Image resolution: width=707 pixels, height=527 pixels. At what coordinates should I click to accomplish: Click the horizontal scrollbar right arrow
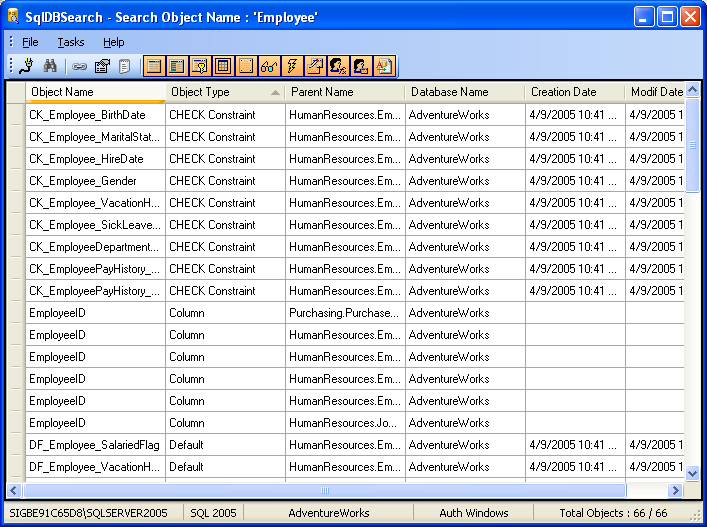point(675,490)
